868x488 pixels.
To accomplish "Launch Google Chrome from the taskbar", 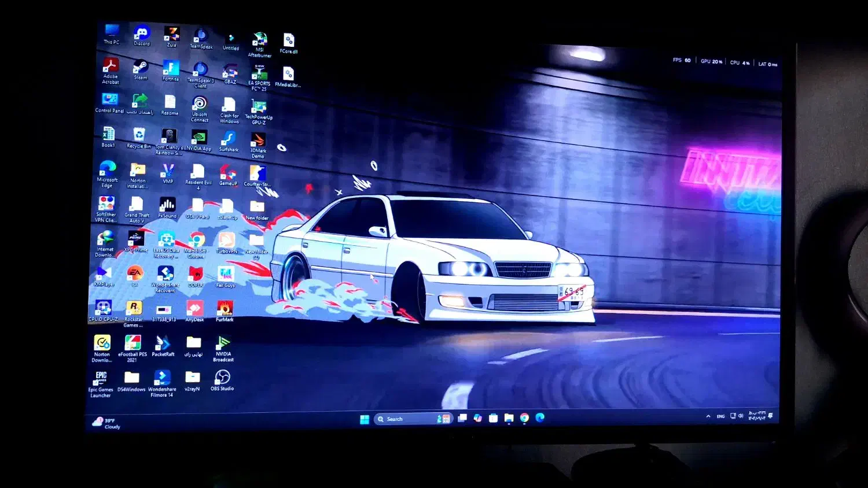I will click(x=524, y=417).
